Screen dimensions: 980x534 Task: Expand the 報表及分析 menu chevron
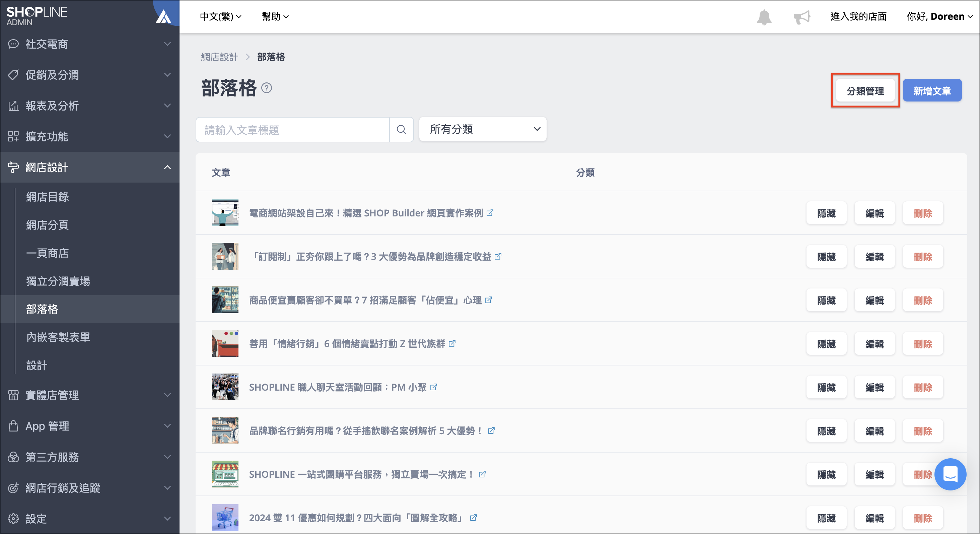coord(167,106)
